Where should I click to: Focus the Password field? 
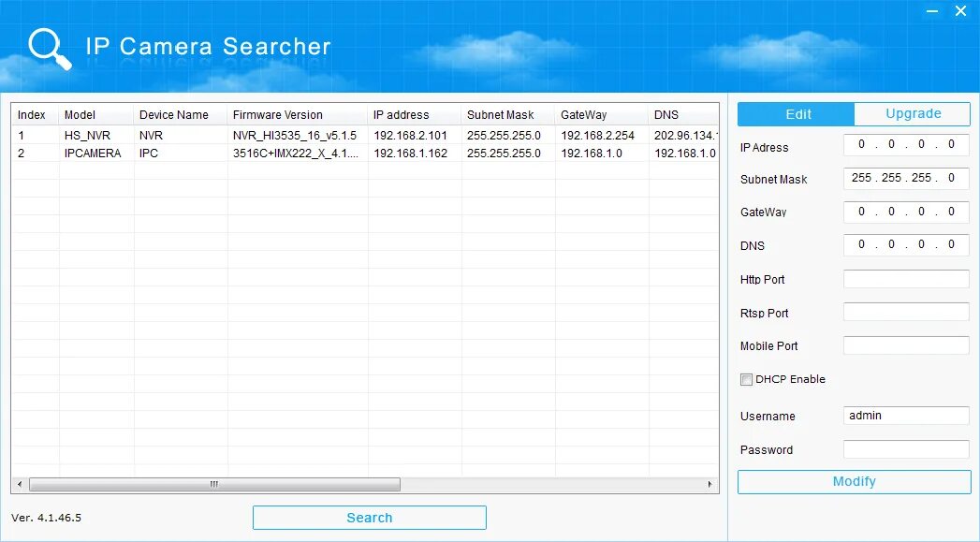(x=906, y=448)
